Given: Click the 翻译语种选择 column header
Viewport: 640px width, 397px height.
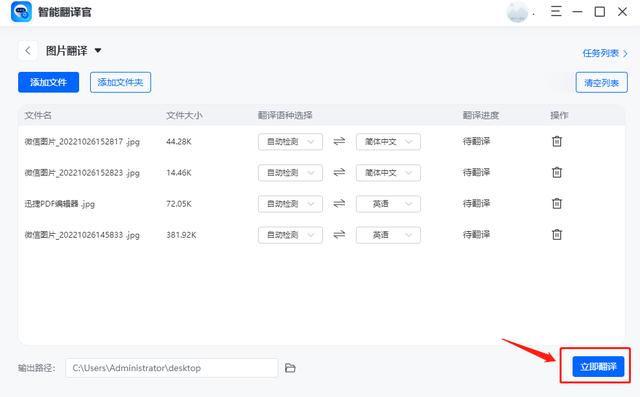Looking at the screenshot, I should click(285, 115).
